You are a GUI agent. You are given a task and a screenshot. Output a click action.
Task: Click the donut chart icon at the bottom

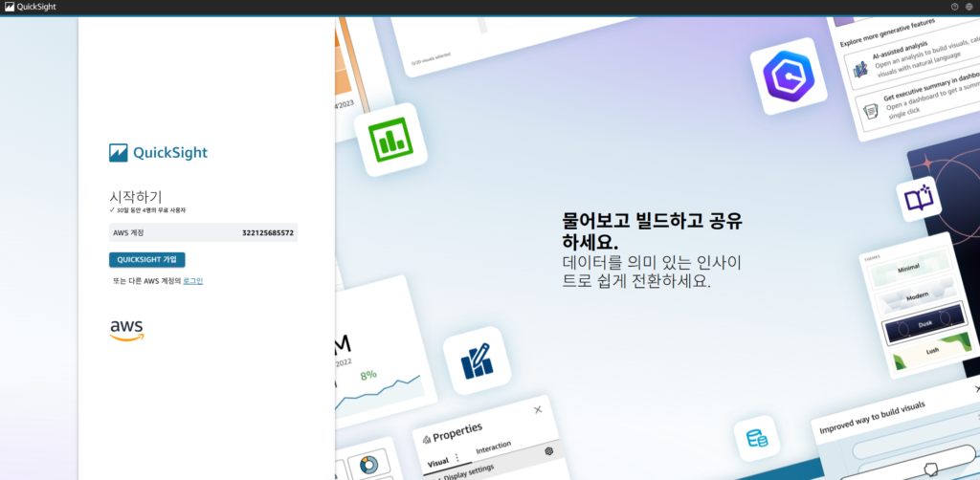point(368,464)
